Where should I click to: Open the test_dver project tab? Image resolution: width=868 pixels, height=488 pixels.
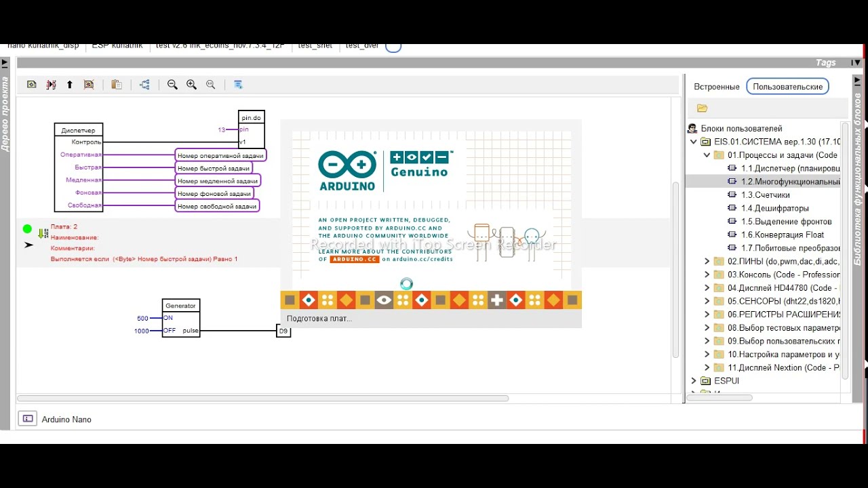click(362, 47)
